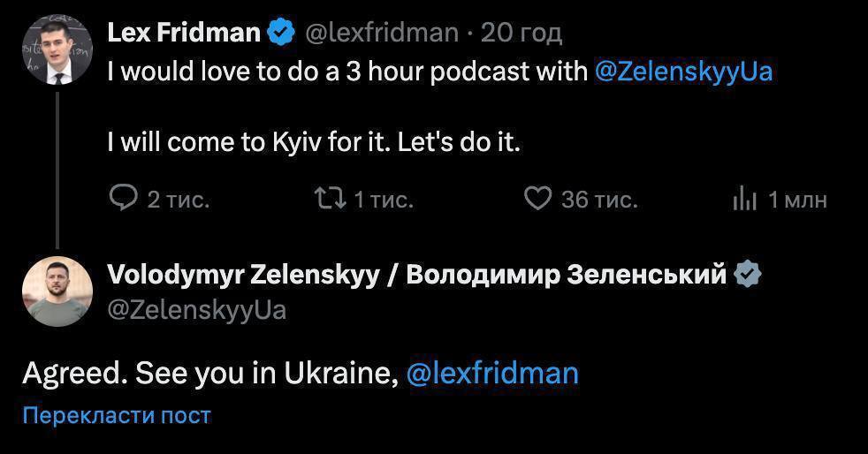Click the @lexfridman mention in the reply

(x=491, y=373)
